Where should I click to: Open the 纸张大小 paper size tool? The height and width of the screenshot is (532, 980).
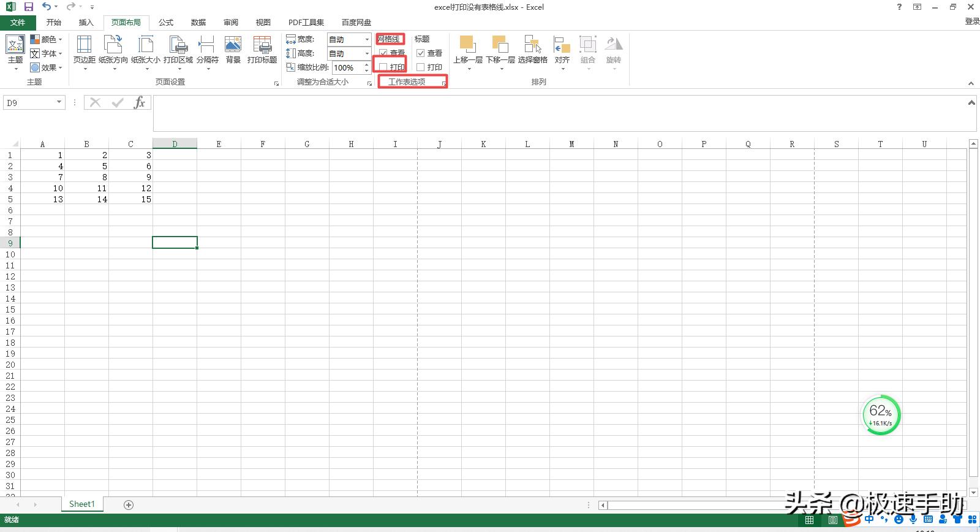146,49
